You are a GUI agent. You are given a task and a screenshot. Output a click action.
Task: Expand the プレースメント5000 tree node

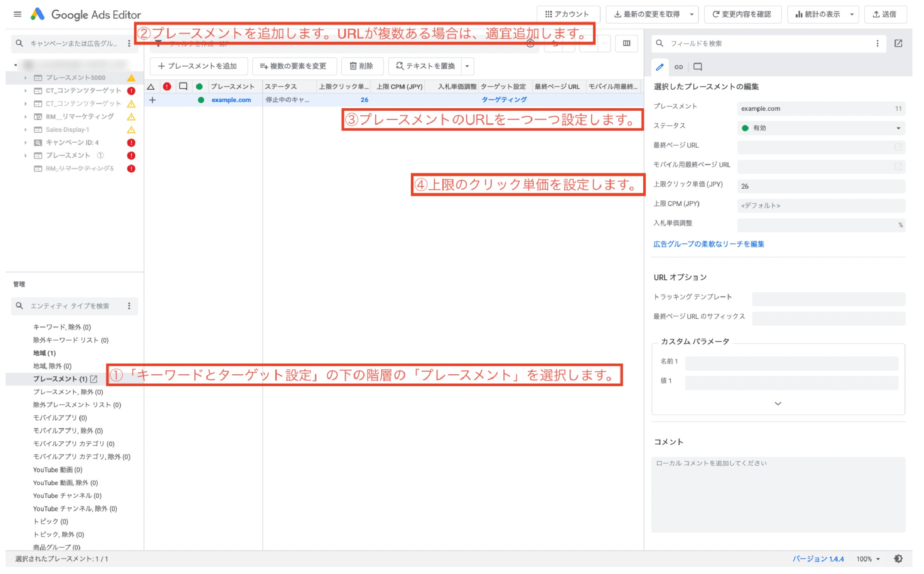[25, 78]
